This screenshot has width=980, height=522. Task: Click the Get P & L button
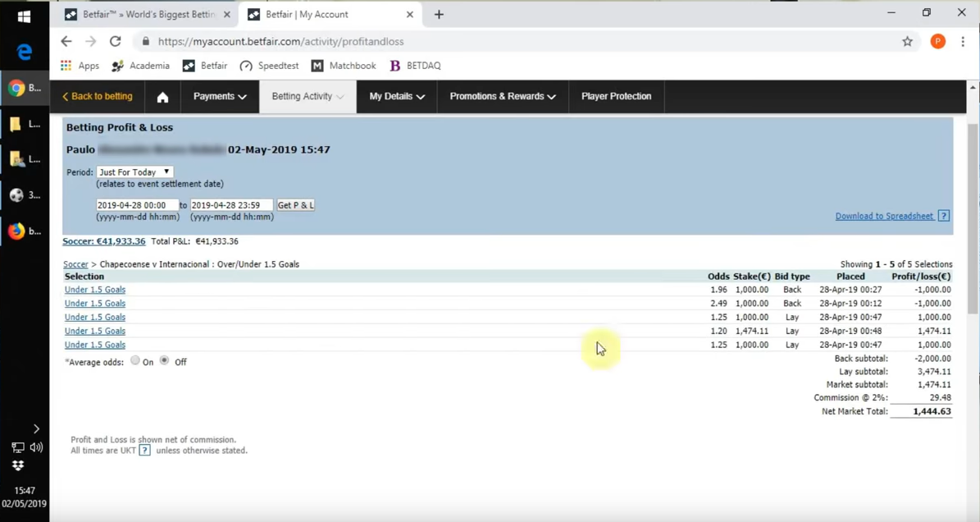click(x=295, y=205)
